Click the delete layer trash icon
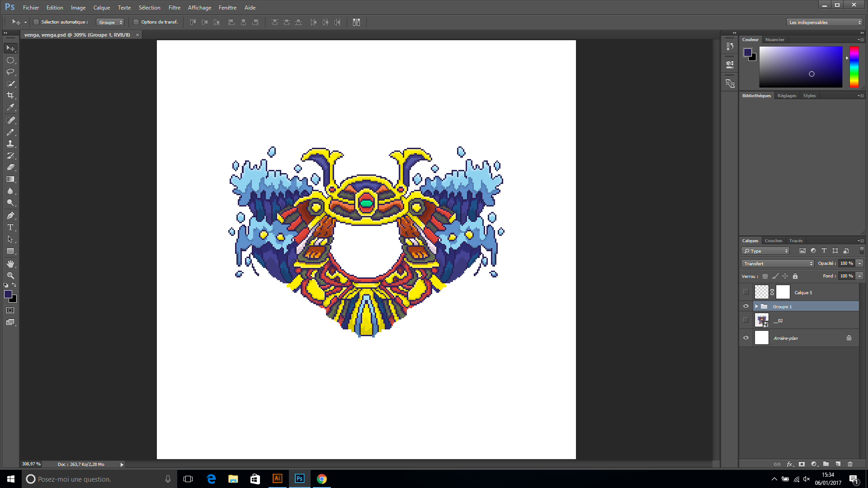The height and width of the screenshot is (488, 868). tap(850, 464)
